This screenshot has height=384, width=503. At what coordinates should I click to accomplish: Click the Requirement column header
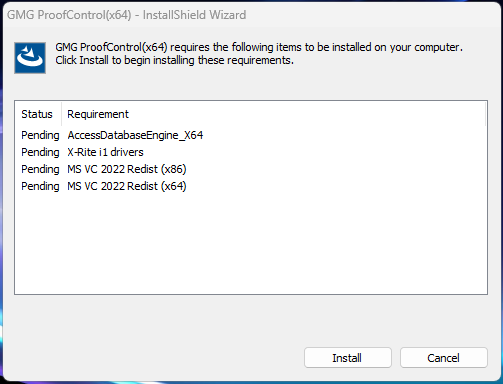pos(98,114)
